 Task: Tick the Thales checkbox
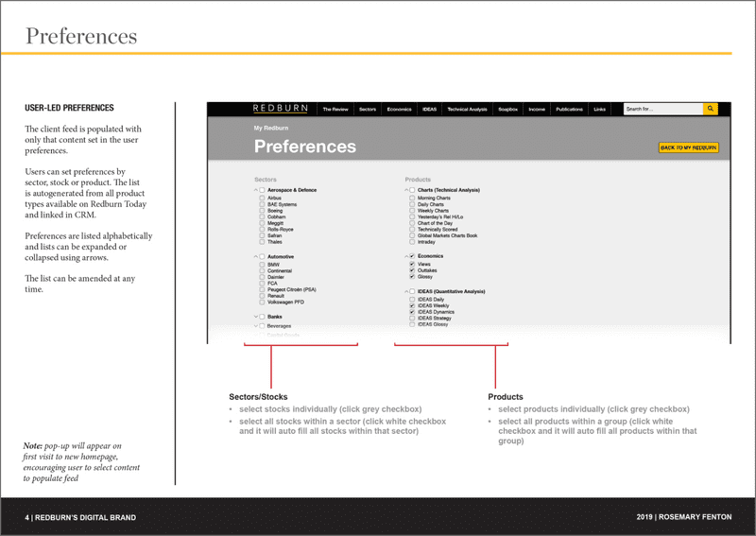point(263,242)
